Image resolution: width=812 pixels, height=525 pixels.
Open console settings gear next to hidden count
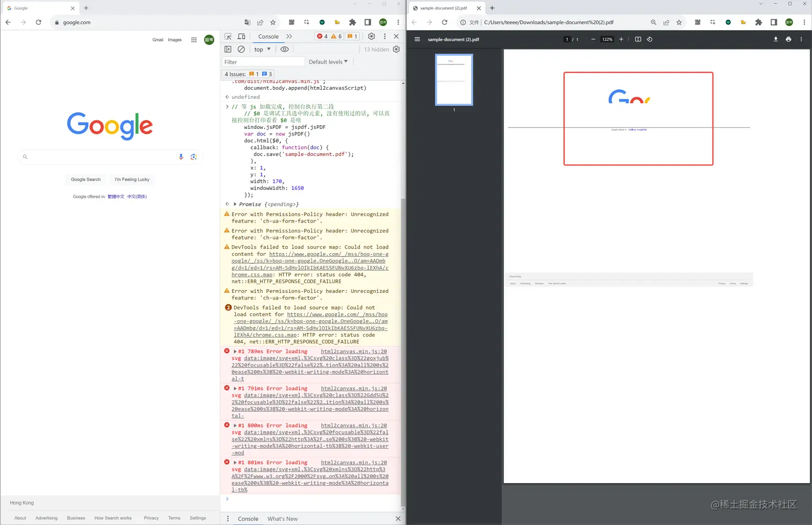pyautogui.click(x=396, y=49)
